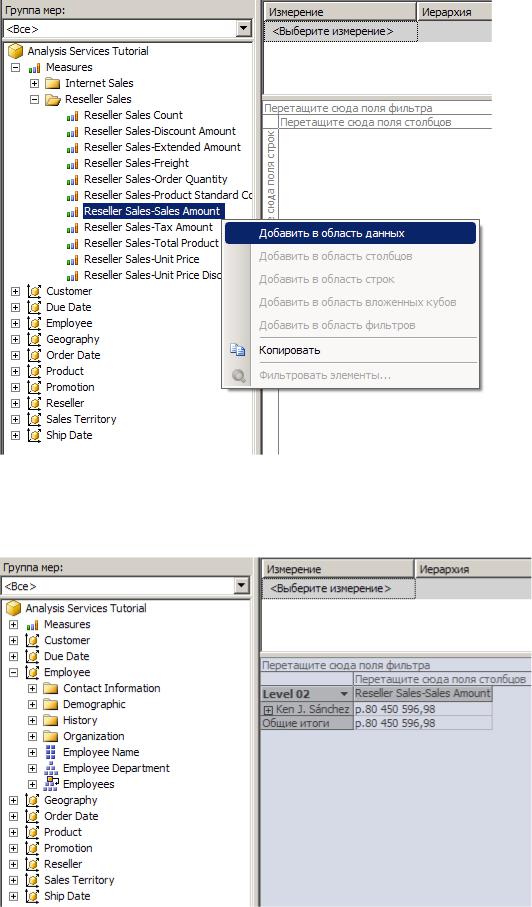Click the Copy icon in the context menu

click(238, 350)
